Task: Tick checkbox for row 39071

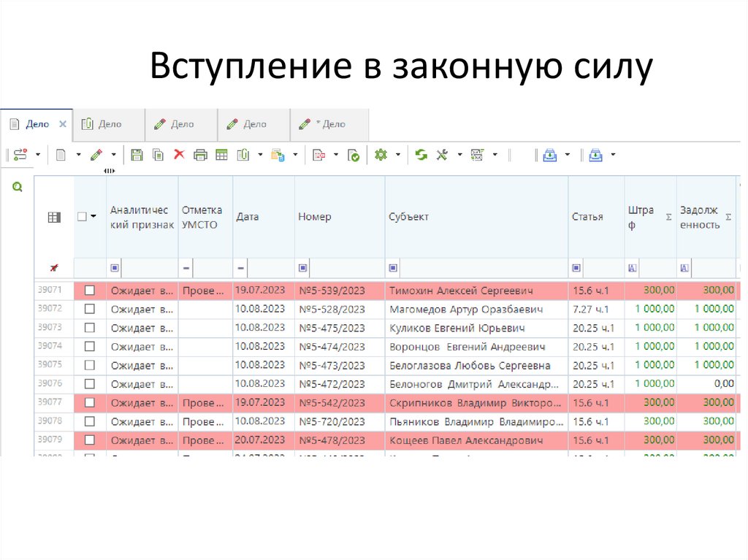Action: click(90, 290)
